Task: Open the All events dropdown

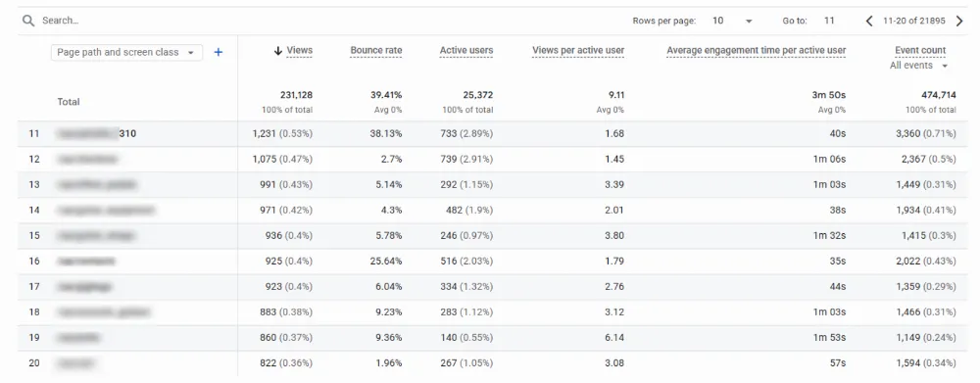Action: point(919,66)
